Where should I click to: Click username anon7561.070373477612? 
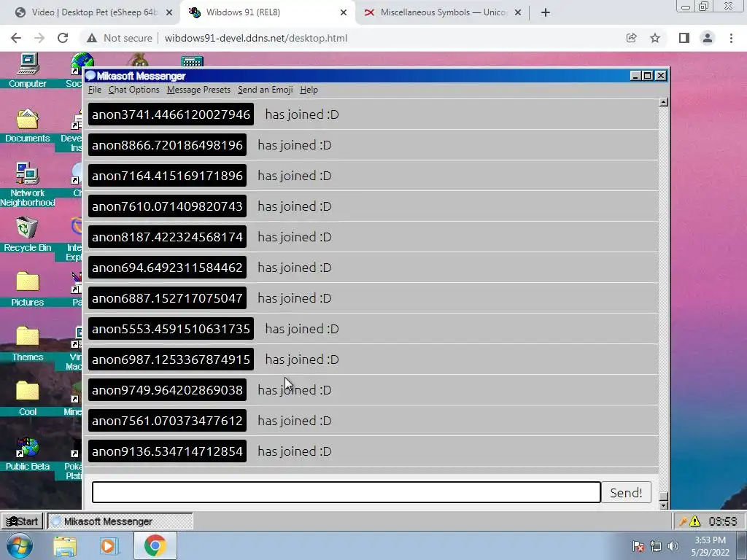[167, 421]
